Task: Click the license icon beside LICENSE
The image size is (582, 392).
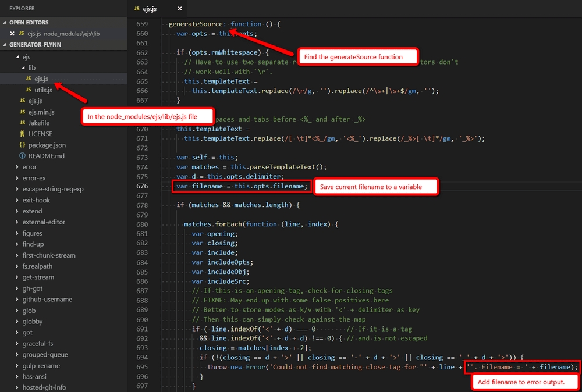Action: click(x=22, y=134)
